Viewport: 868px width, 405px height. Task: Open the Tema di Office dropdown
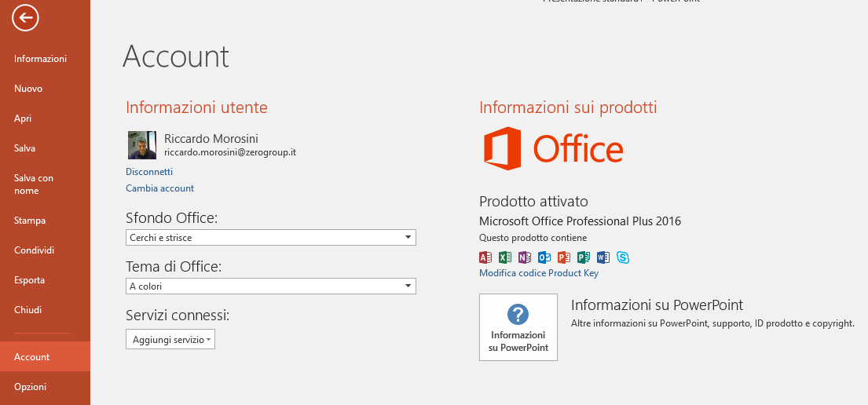point(271,286)
